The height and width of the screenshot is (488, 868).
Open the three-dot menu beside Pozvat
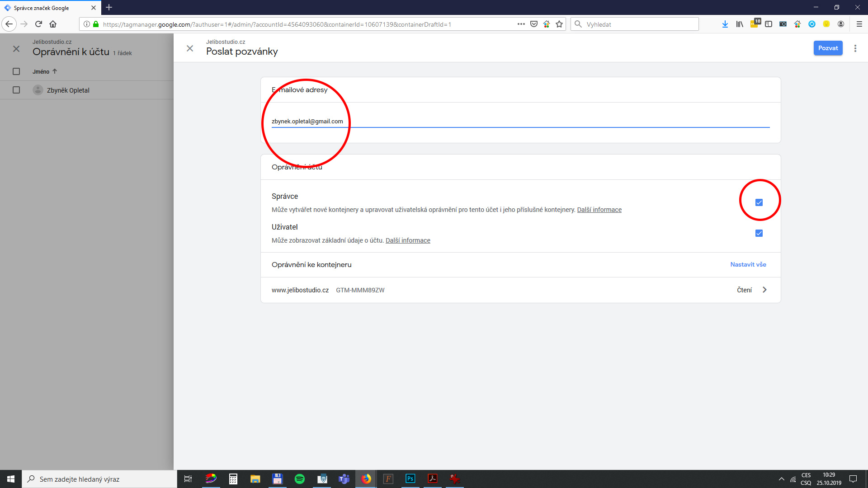855,48
